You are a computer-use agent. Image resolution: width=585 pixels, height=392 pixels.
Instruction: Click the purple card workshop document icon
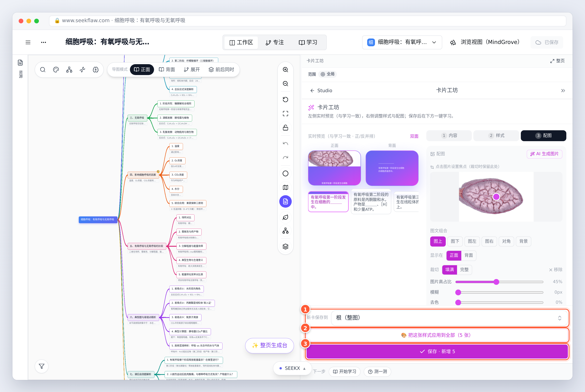coord(285,201)
